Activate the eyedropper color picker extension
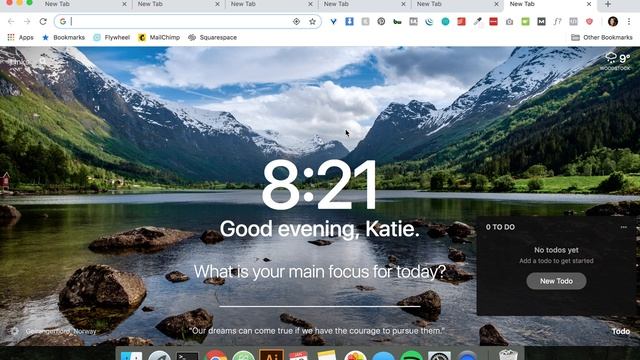640x360 pixels. point(477,22)
